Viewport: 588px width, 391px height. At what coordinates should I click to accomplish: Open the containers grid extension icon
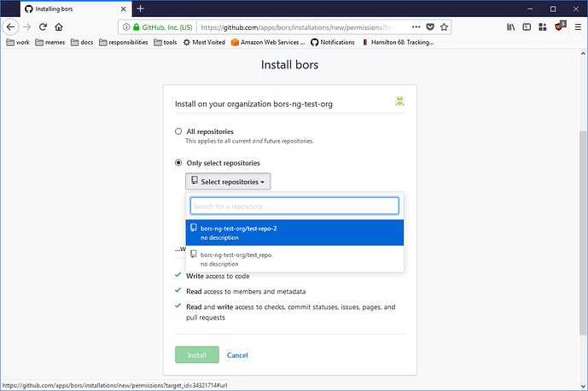pyautogui.click(x=542, y=27)
